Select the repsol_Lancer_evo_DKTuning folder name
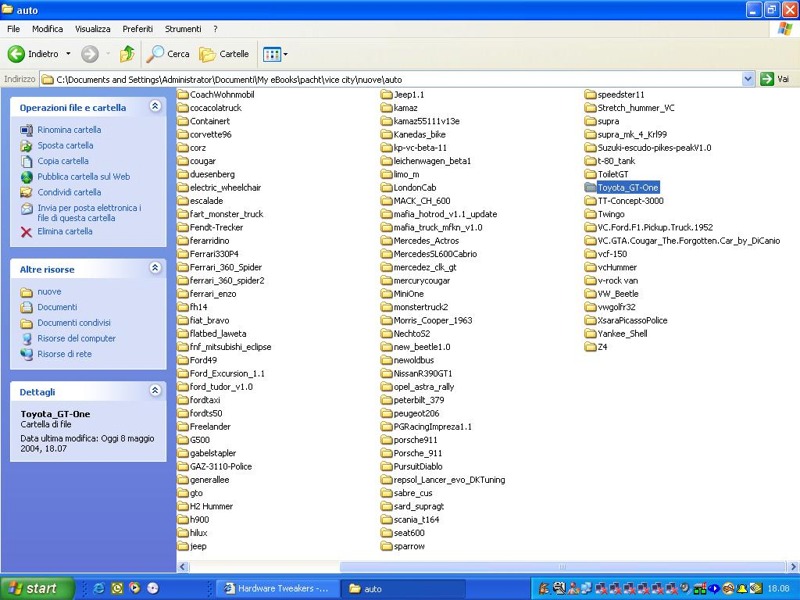The width and height of the screenshot is (800, 600). click(x=449, y=480)
